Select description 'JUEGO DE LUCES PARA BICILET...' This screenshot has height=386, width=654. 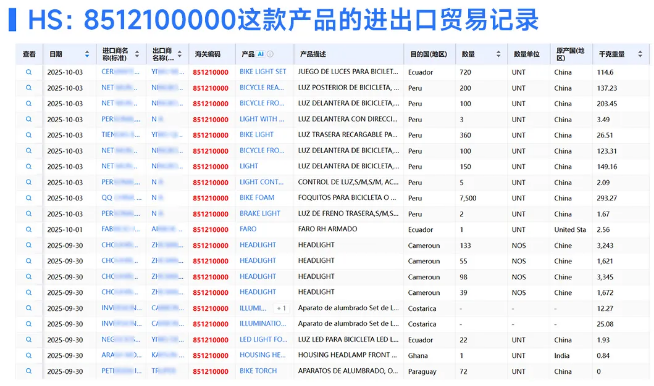348,72
